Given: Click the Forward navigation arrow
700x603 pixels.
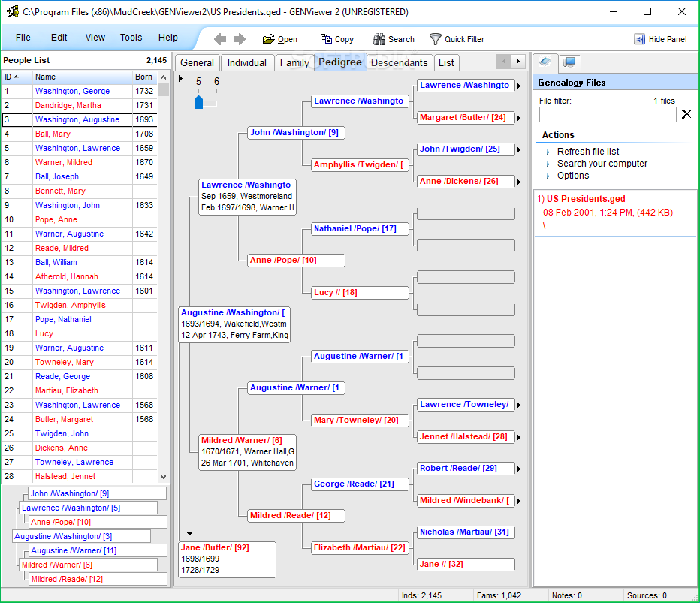Looking at the screenshot, I should (240, 39).
